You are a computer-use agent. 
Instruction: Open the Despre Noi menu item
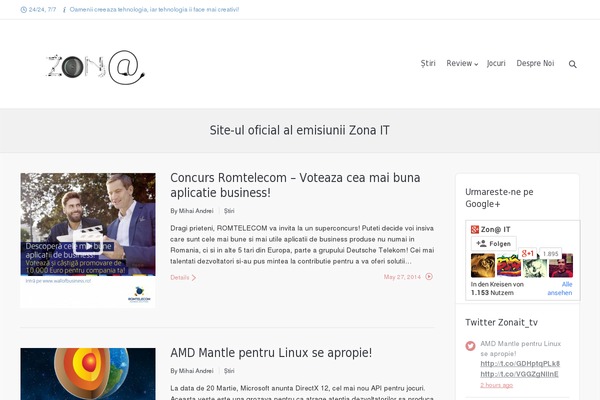(x=535, y=64)
